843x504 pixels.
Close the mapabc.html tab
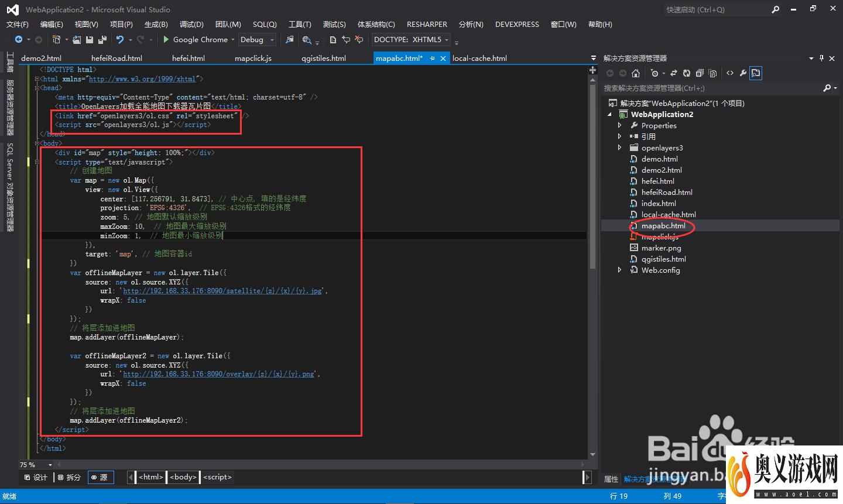(x=443, y=58)
